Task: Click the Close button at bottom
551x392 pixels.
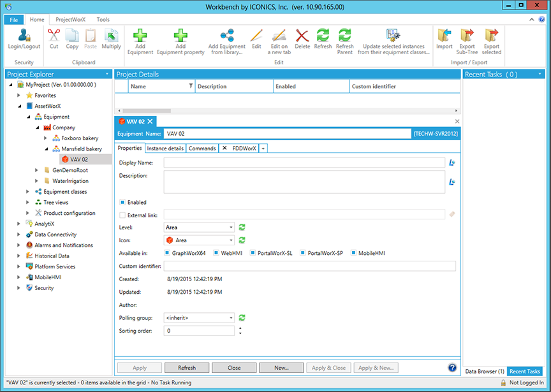Action: pos(234,368)
